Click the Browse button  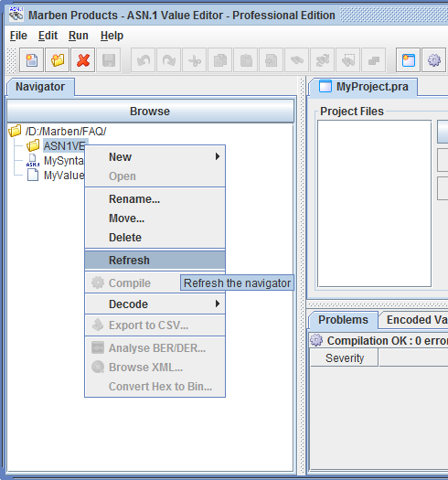[x=150, y=112]
